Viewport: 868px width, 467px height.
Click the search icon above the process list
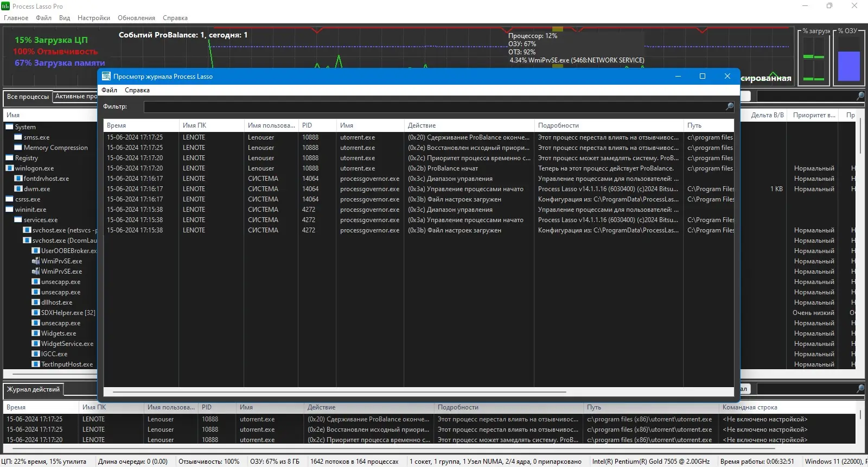[860, 96]
